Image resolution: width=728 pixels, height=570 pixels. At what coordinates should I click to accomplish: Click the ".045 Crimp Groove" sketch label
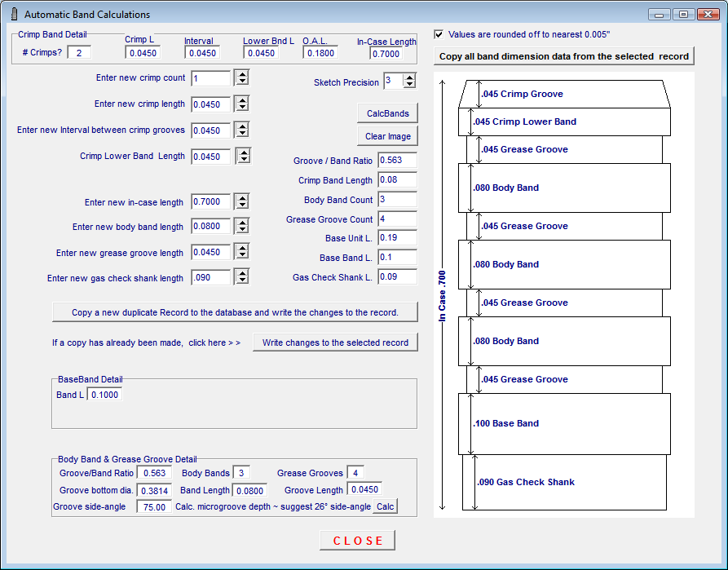click(x=523, y=94)
